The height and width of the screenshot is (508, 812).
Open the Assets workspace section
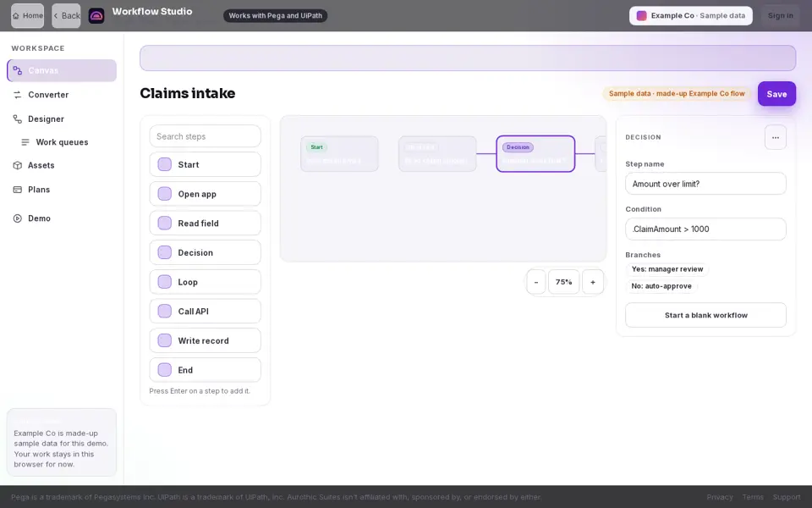tap(62, 165)
